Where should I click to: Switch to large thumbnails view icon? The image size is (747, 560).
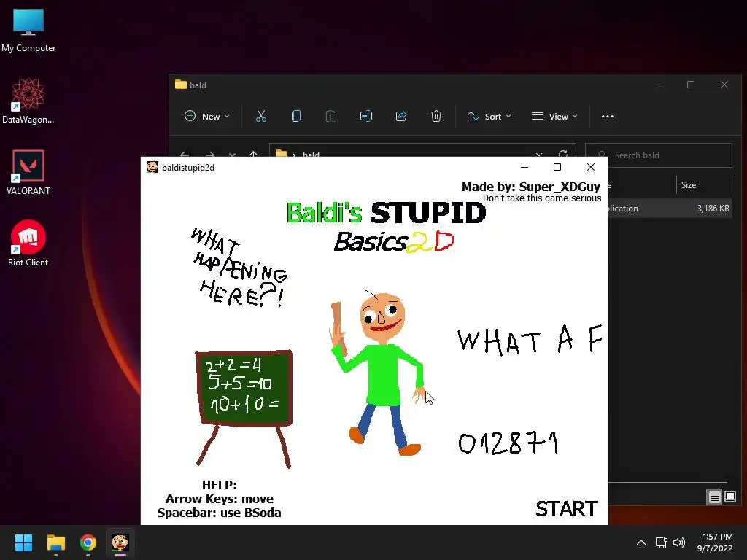click(x=729, y=497)
